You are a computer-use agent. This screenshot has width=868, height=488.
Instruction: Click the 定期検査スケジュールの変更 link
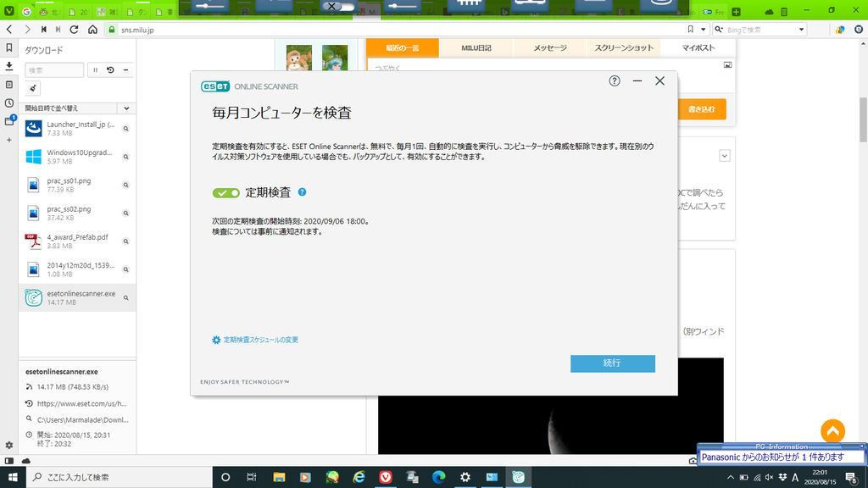pyautogui.click(x=260, y=340)
